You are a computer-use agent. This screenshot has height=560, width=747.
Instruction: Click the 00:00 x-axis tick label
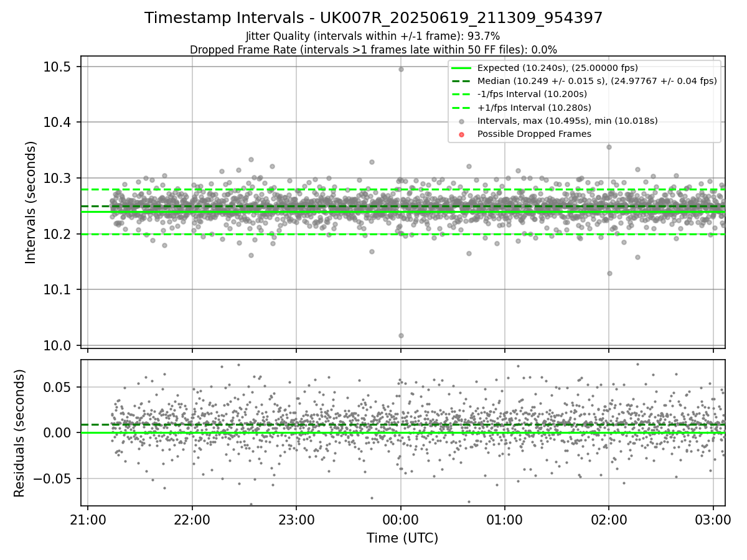[x=400, y=518]
